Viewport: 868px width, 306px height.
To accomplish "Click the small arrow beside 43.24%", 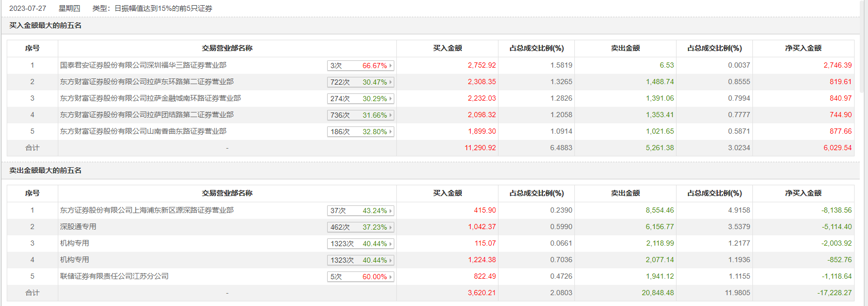I will point(391,211).
